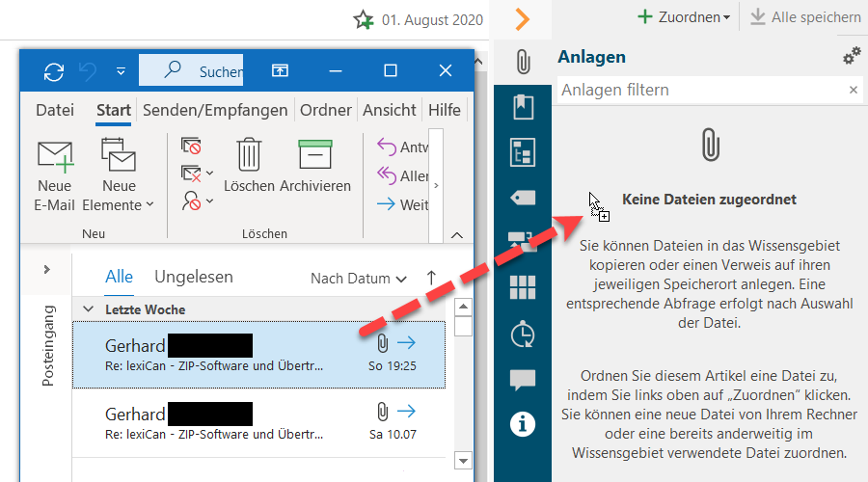Reverse sort order with the up arrow
Screen dimensions: 868x482
click(431, 278)
